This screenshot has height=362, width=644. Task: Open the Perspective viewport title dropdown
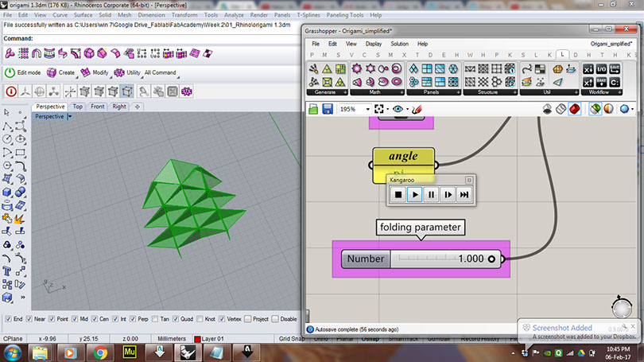(x=70, y=117)
